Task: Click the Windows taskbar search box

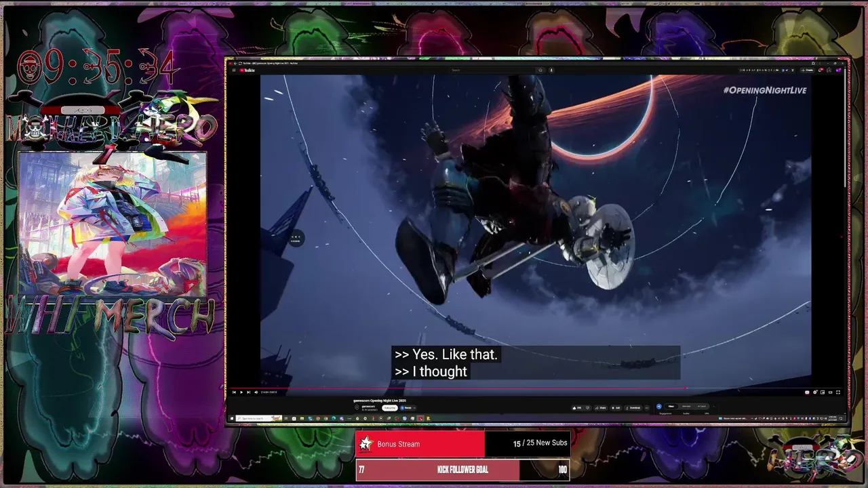Action: (x=259, y=418)
